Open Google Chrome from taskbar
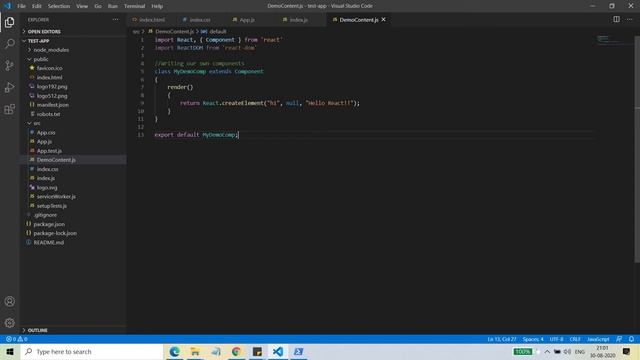 (x=236, y=351)
